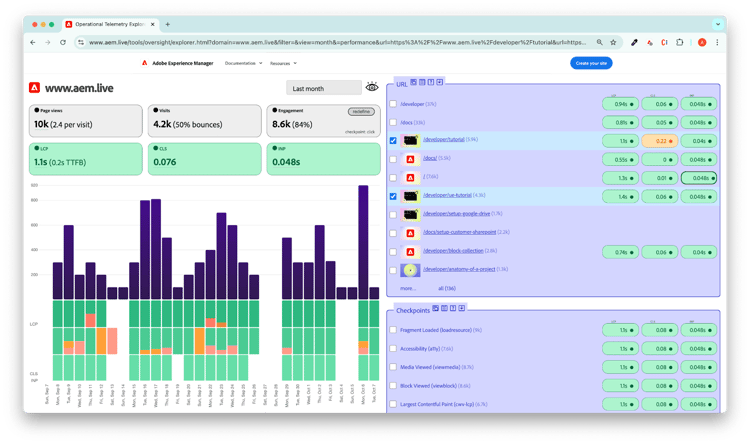Click the first icon beside Checkpoints heading
The image size is (750, 444).
[x=436, y=307]
